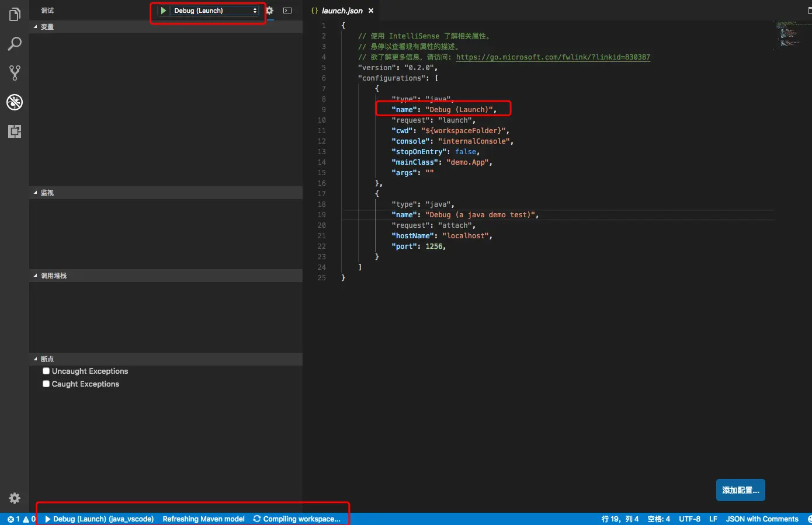This screenshot has width=812, height=525.
Task: Click the "mainClass": "demo.App" line
Action: point(442,162)
